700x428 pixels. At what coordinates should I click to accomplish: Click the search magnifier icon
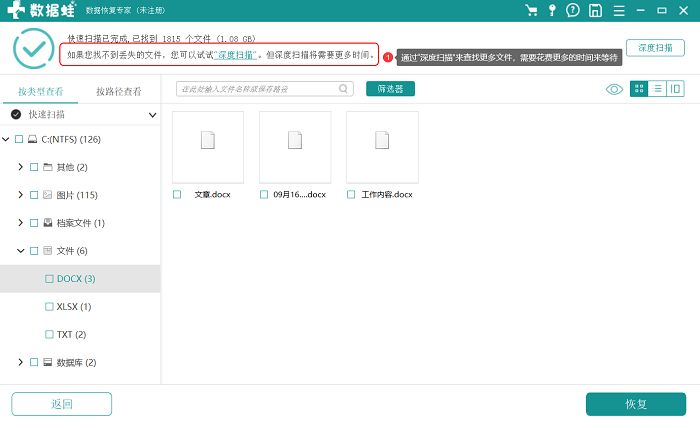[343, 89]
